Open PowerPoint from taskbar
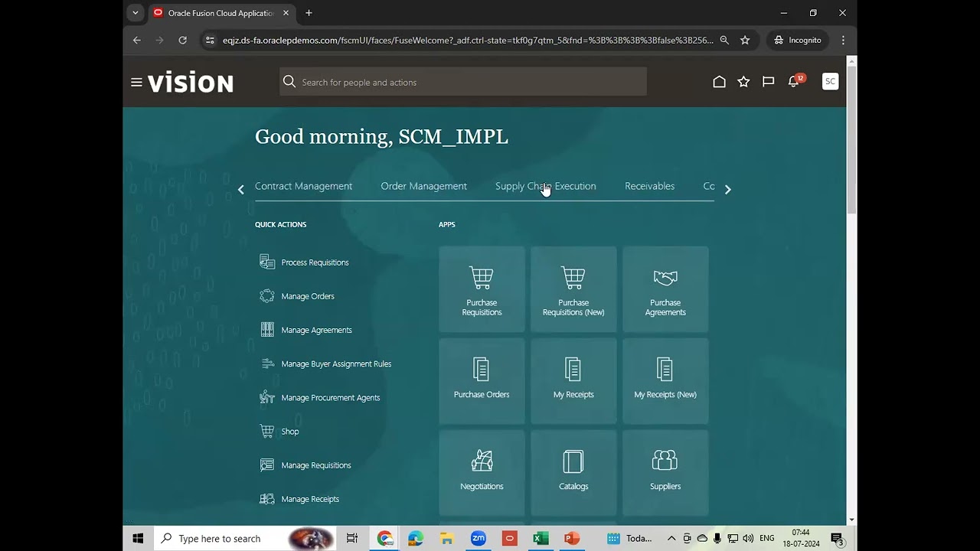980x551 pixels. click(x=572, y=538)
